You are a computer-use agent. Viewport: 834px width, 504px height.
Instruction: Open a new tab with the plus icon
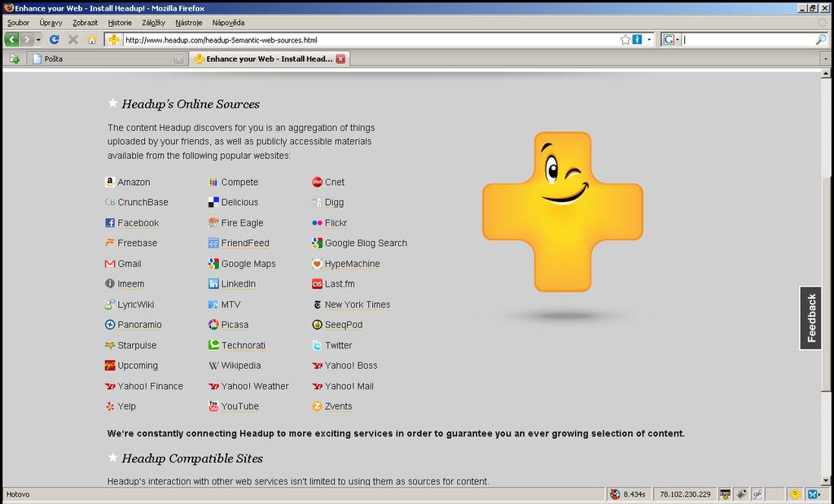[14, 59]
